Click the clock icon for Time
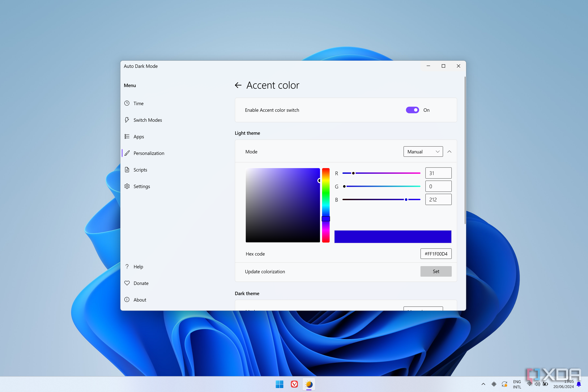The height and width of the screenshot is (392, 588). click(x=127, y=103)
